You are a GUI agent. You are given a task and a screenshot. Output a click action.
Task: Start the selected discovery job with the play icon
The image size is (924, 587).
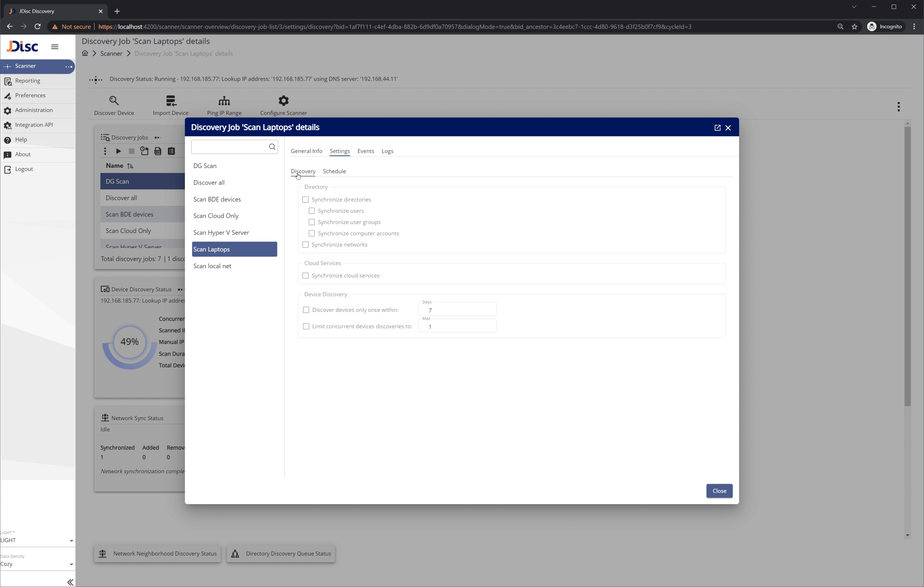click(x=118, y=151)
